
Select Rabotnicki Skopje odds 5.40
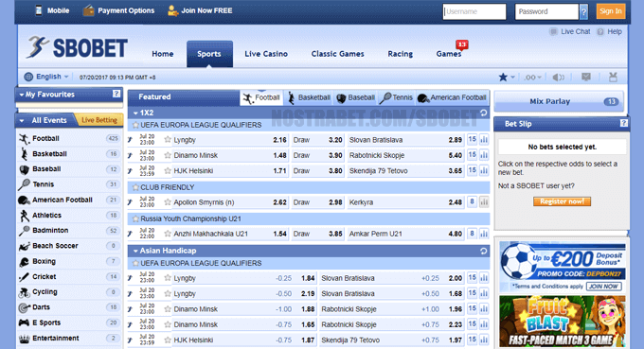tap(456, 155)
